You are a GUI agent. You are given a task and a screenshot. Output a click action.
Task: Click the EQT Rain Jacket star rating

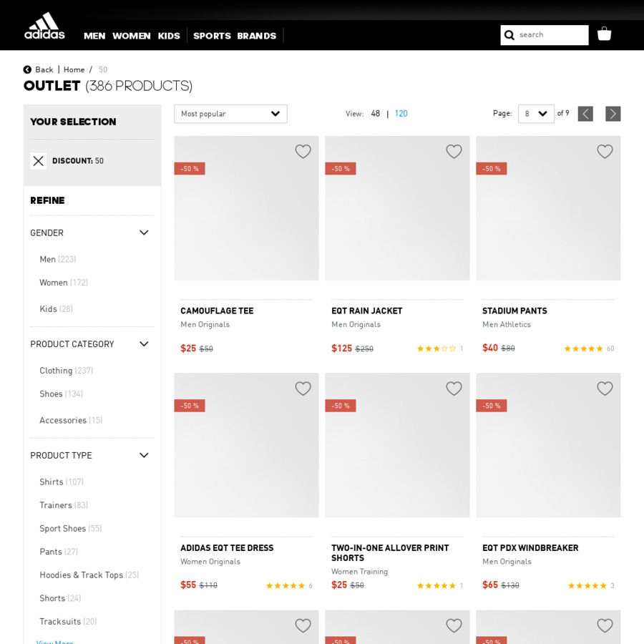coord(436,348)
